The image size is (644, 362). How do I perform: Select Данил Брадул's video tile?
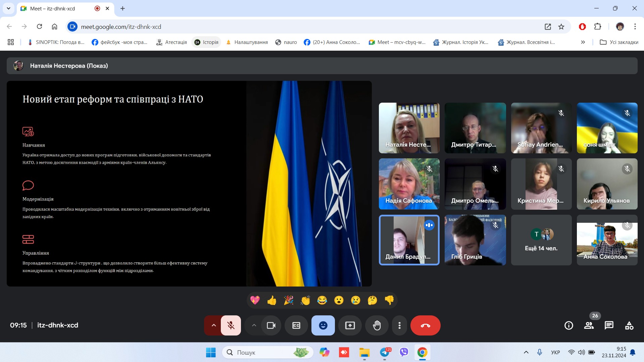(x=409, y=240)
